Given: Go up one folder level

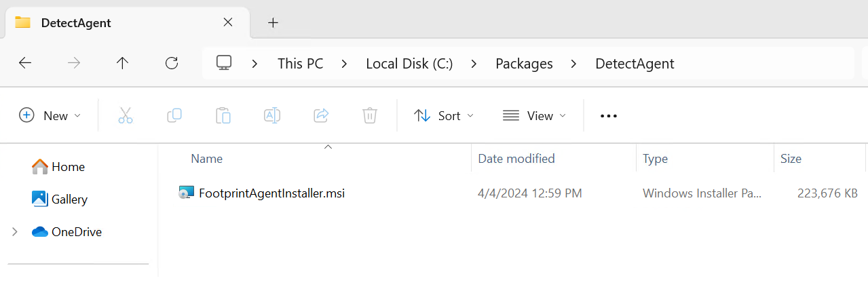Looking at the screenshot, I should [x=123, y=63].
